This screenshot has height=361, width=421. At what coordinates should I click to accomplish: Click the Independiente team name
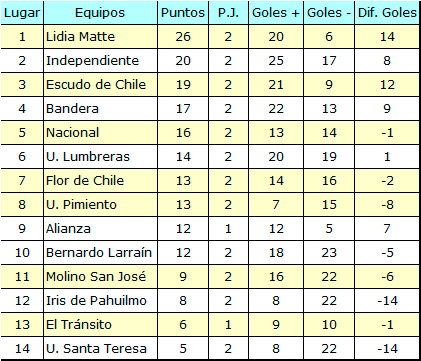click(92, 61)
